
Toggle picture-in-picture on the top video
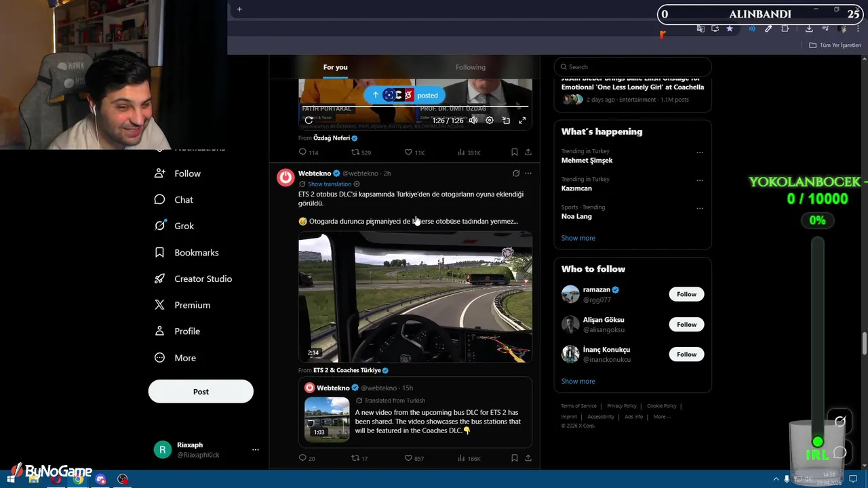506,120
